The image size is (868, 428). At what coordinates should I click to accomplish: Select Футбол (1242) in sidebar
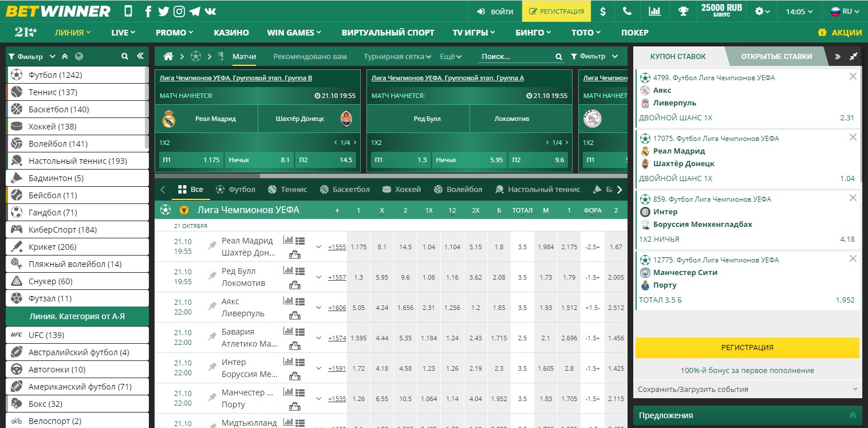[78, 74]
